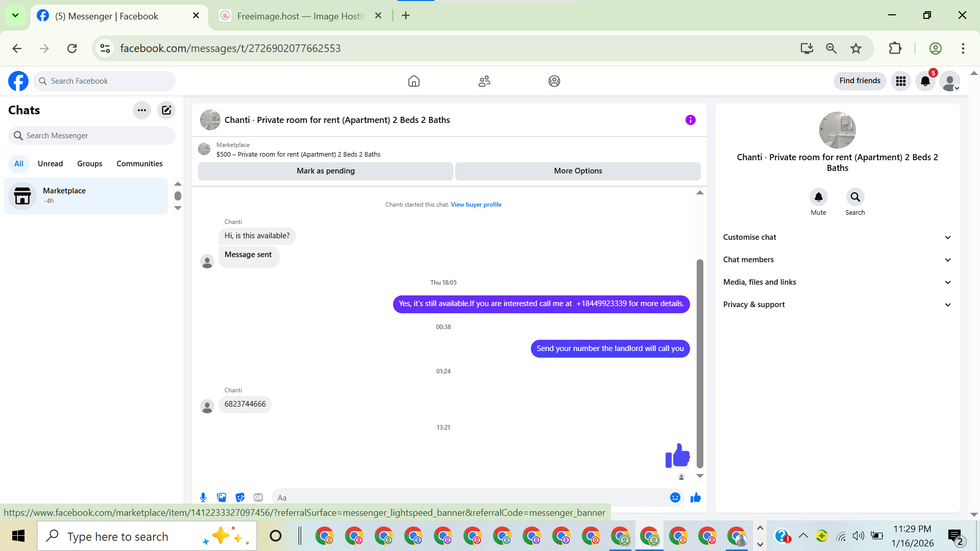Mute this conversation
Viewport: 980px width, 551px height.
coord(818,197)
